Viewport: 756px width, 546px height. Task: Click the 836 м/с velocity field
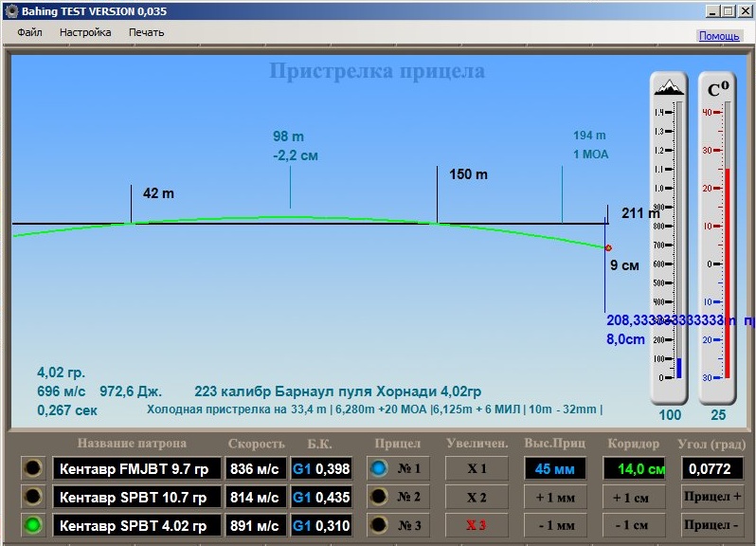[x=255, y=468]
